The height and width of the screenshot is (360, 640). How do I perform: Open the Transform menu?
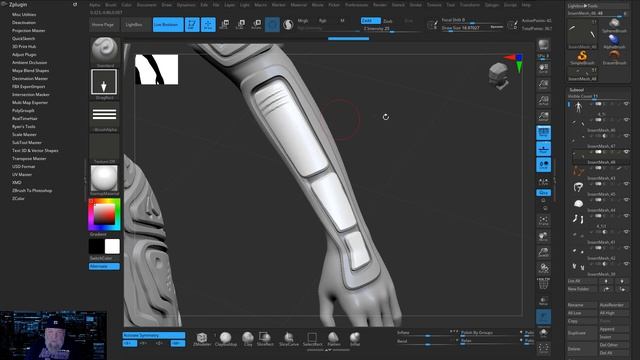pos(470,5)
